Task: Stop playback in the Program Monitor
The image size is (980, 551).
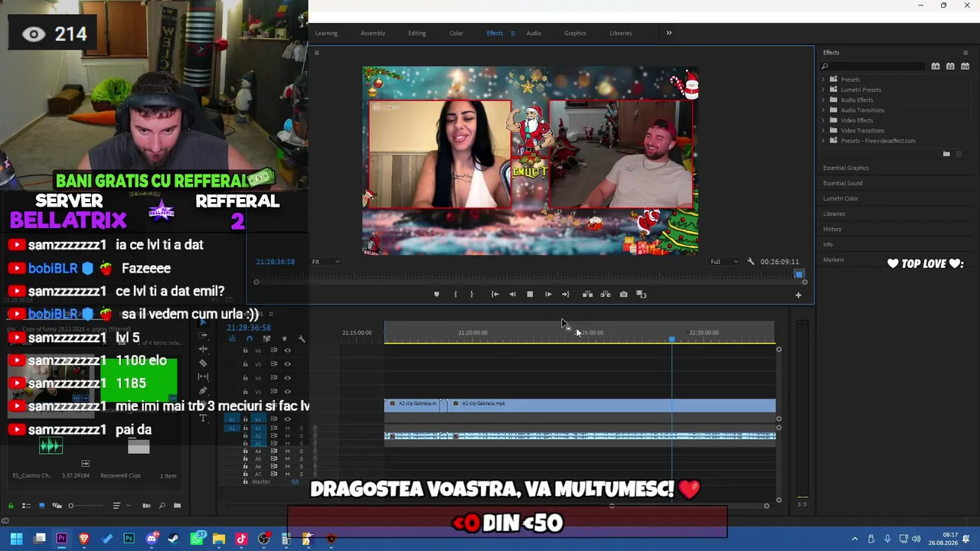Action: click(530, 295)
